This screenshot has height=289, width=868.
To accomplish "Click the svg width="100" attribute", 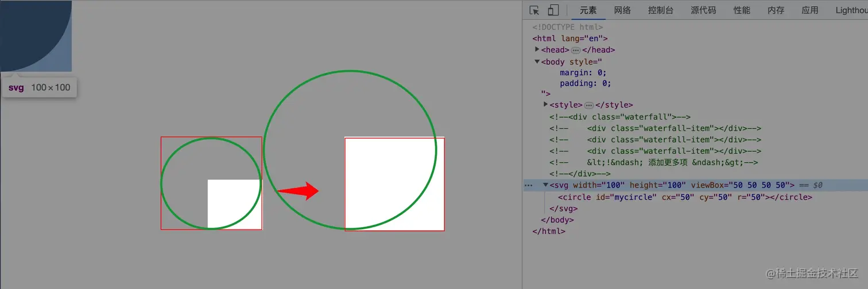I will click(x=587, y=185).
